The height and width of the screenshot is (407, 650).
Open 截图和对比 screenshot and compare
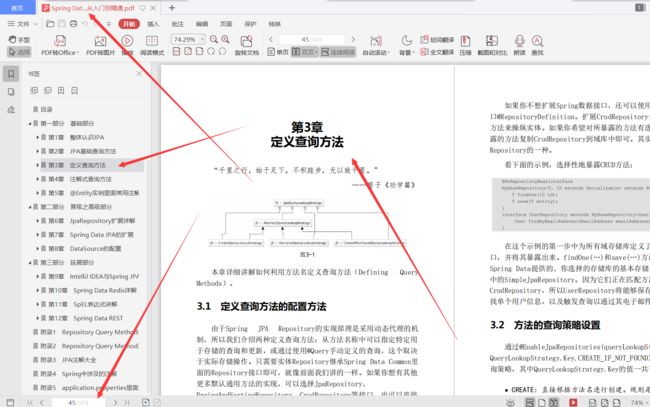click(492, 46)
